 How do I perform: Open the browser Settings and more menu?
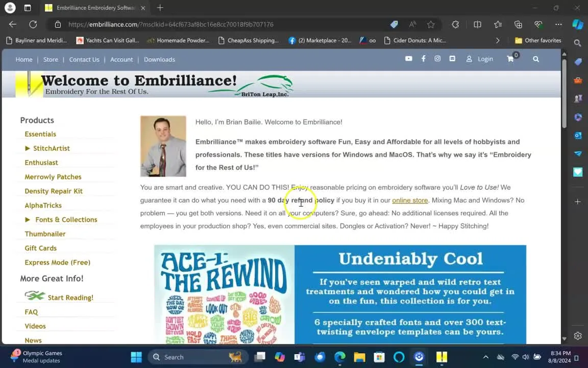[x=559, y=25]
